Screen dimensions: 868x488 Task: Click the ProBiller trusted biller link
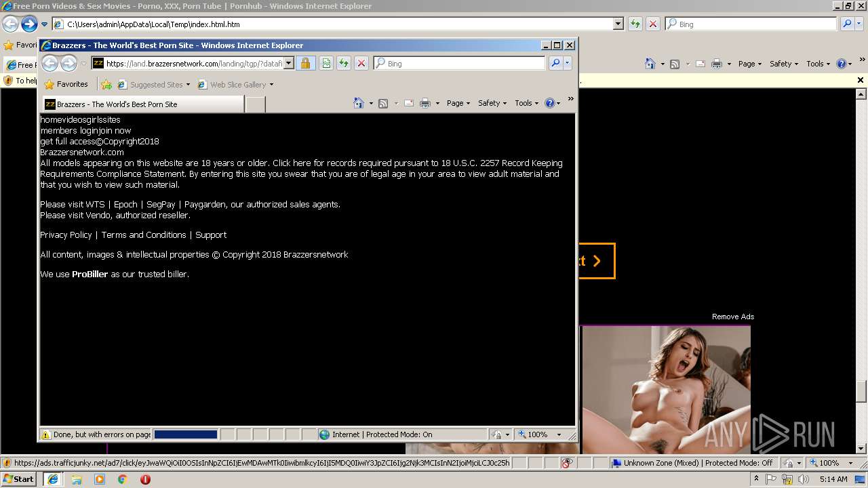90,274
